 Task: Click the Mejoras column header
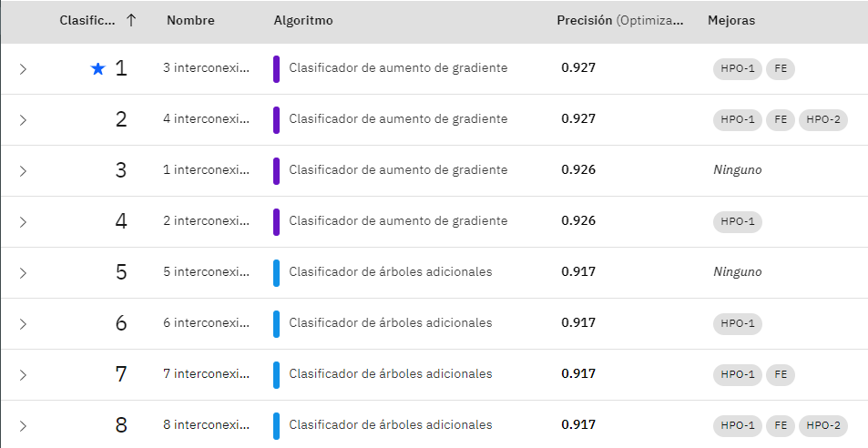(731, 21)
